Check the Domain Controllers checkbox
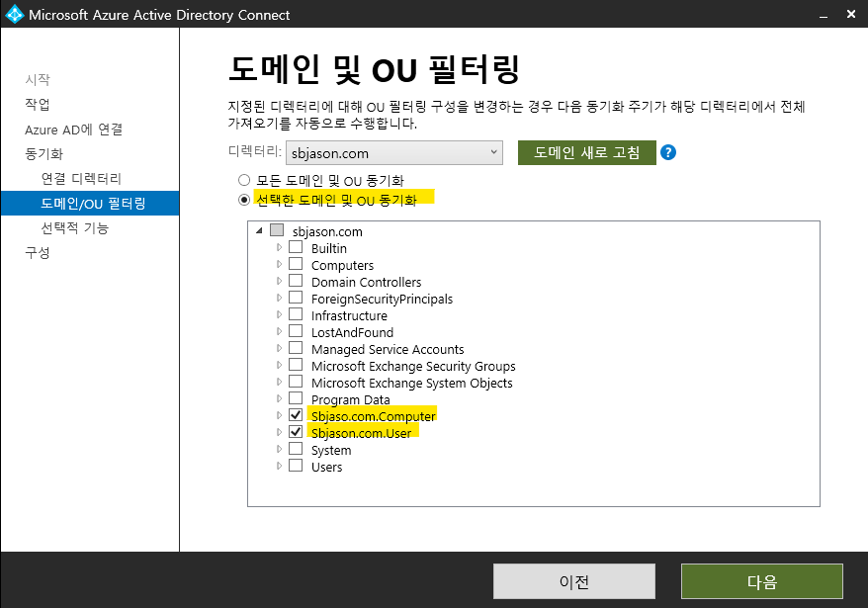 pos(296,280)
